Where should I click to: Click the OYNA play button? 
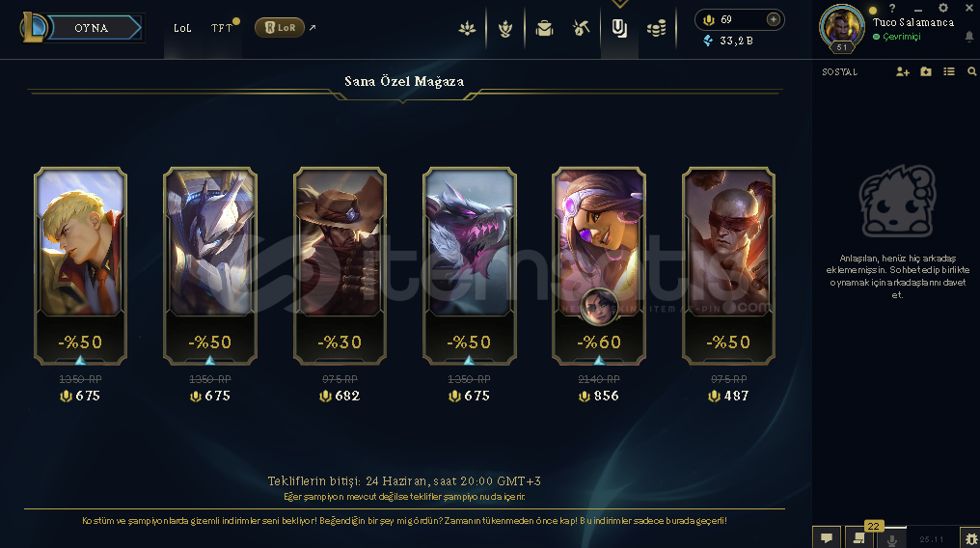click(92, 28)
